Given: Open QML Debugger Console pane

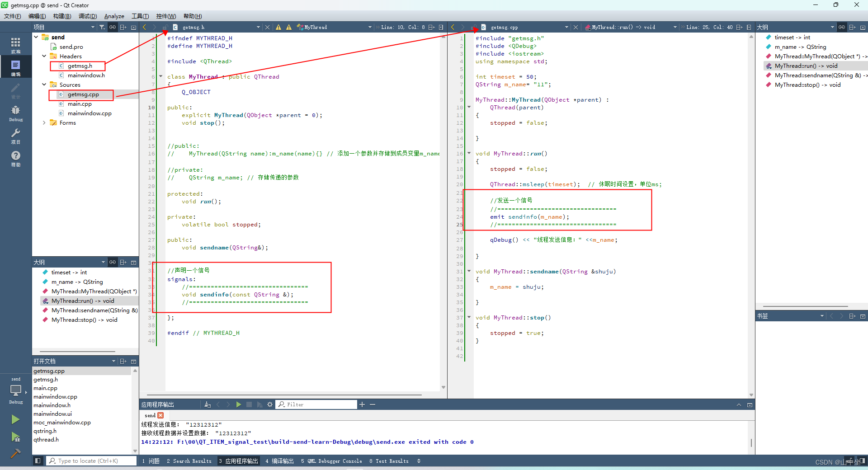Looking at the screenshot, I should click(331, 461).
